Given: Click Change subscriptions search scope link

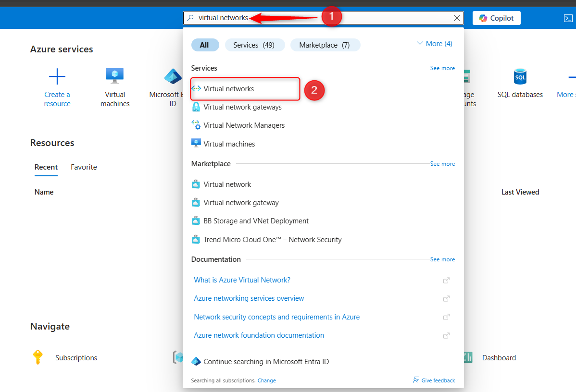Looking at the screenshot, I should tap(266, 380).
